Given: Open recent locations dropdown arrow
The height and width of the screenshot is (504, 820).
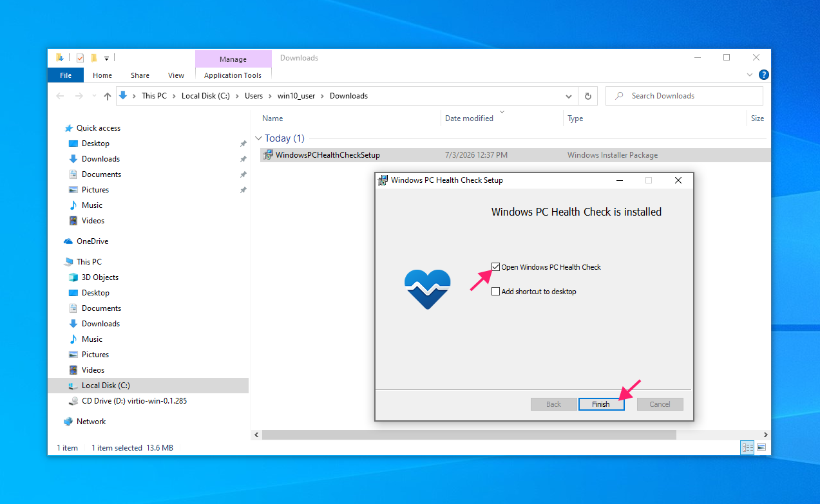Looking at the screenshot, I should click(94, 97).
